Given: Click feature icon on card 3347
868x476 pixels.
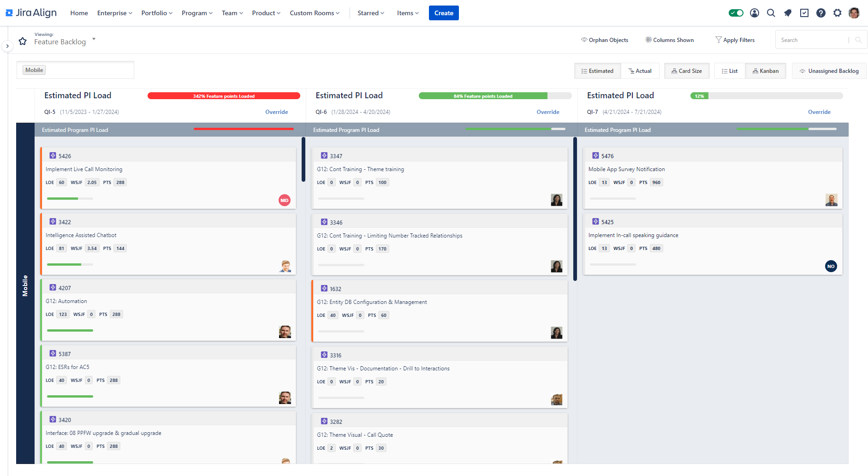Looking at the screenshot, I should click(x=324, y=156).
